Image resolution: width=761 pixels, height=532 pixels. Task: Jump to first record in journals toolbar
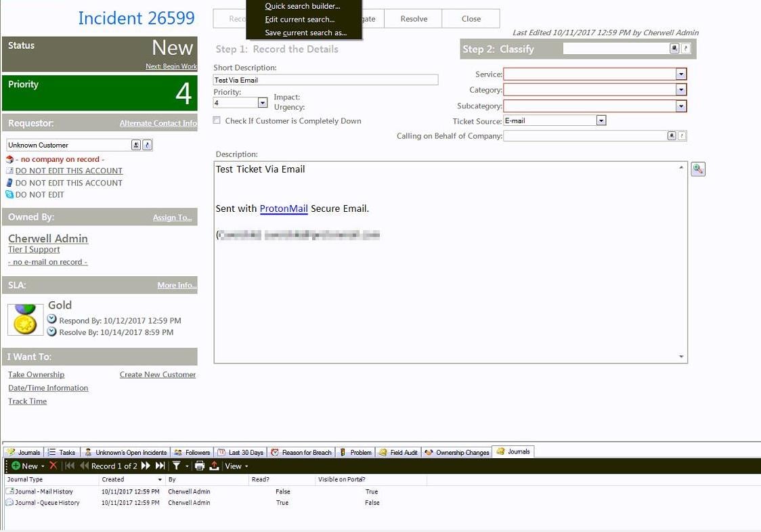click(x=70, y=466)
